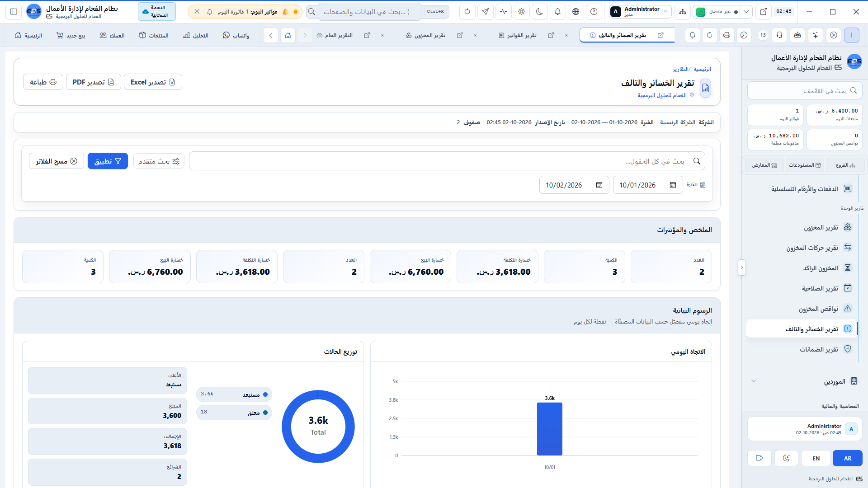The height and width of the screenshot is (488, 868).
Task: Click the search all fields input
Action: click(x=447, y=161)
